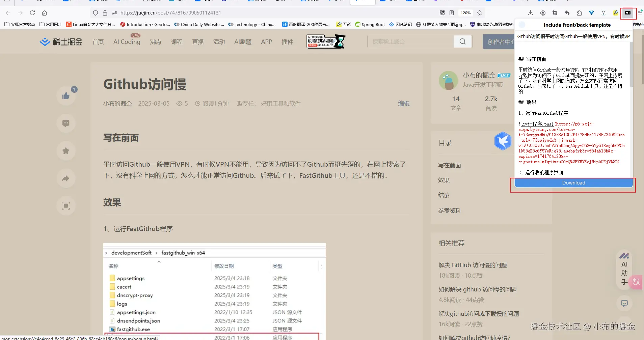Switch to the 沸点 navigation tab
The image size is (644, 340).
coord(156,41)
